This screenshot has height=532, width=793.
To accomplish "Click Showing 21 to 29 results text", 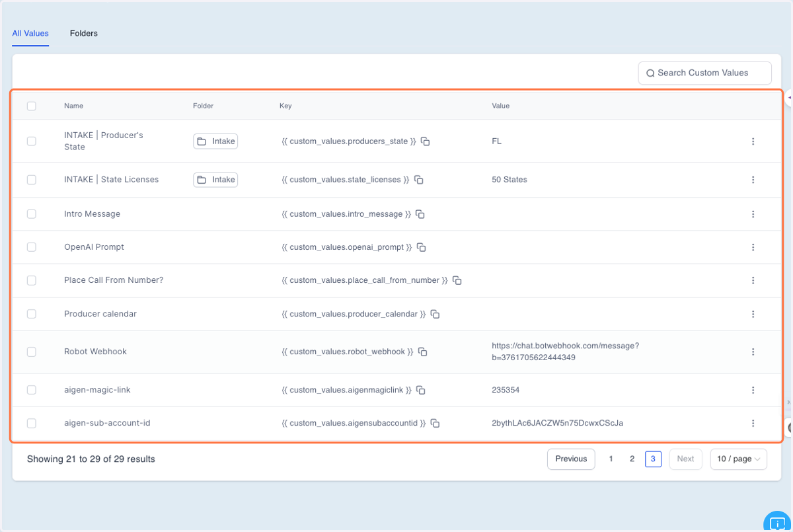I will 91,459.
